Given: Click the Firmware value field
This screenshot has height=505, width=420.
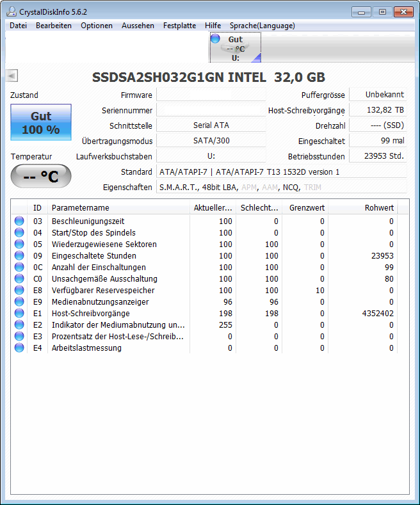Looking at the screenshot, I should tap(211, 95).
